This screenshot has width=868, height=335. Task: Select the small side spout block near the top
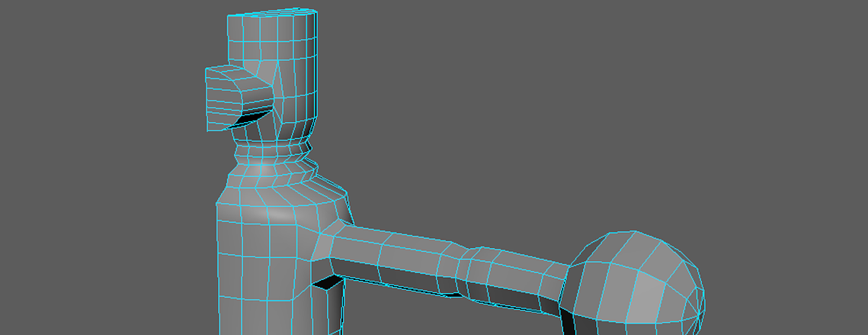click(x=239, y=98)
